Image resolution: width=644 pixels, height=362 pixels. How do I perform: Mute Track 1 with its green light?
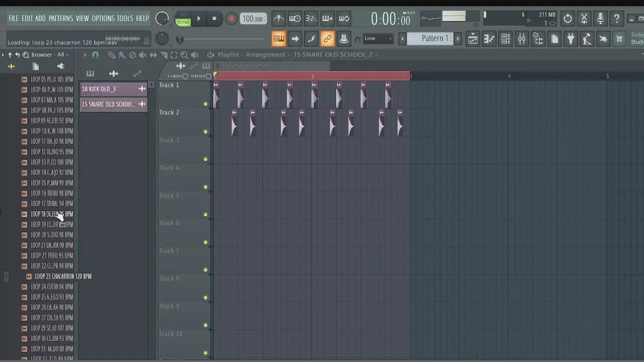(x=205, y=104)
